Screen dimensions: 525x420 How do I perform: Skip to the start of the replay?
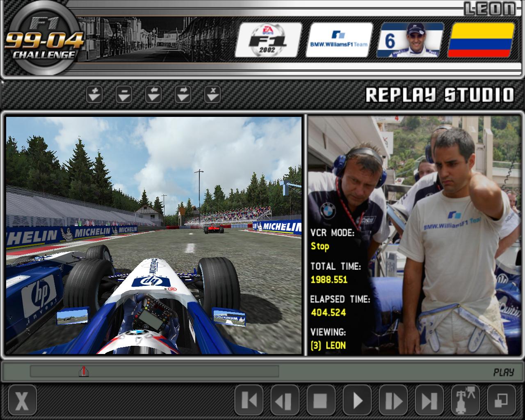[x=249, y=400]
